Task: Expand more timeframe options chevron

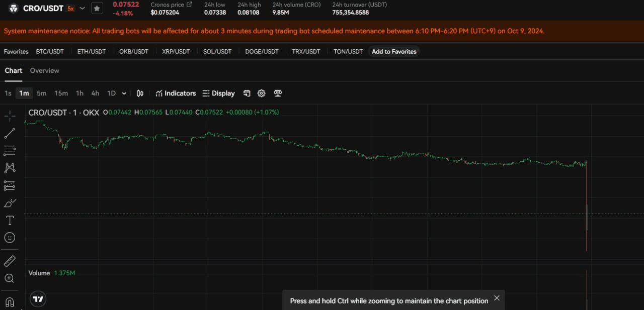Action: pos(124,93)
